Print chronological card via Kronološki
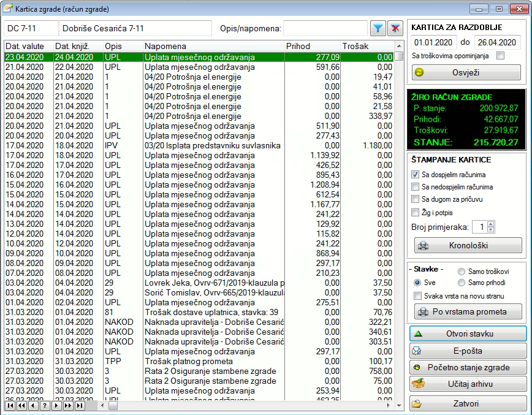The height and width of the screenshot is (415, 532). (468, 245)
